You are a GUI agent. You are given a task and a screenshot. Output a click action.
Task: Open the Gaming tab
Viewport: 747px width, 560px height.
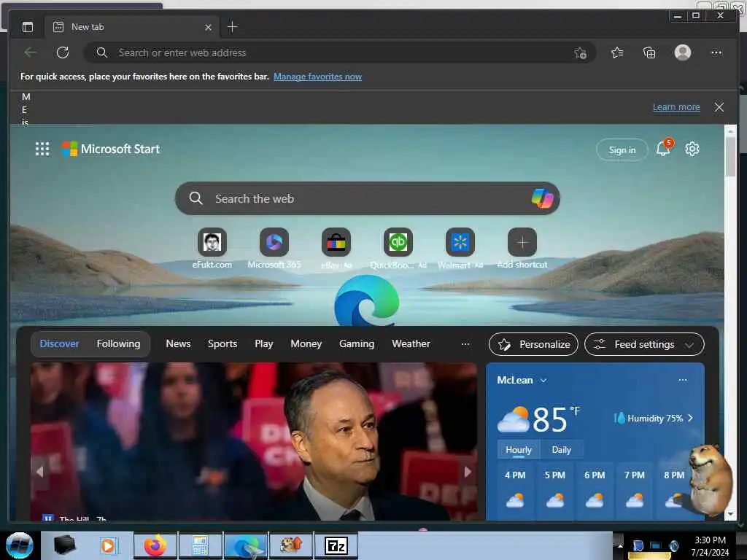356,344
